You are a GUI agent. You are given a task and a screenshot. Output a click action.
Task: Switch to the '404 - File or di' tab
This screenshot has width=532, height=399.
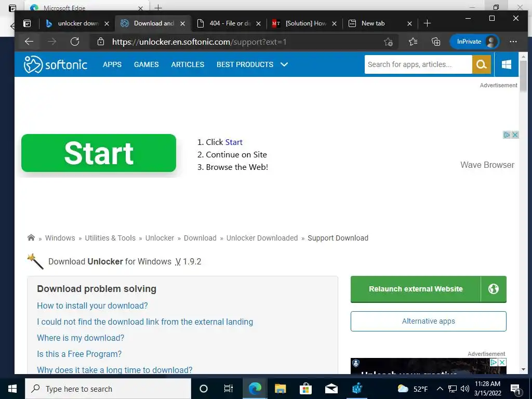pos(230,23)
